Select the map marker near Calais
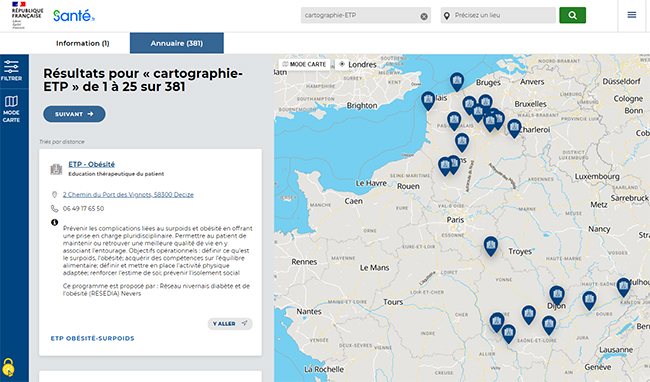Viewport: 650px width, 382px height. (428, 100)
